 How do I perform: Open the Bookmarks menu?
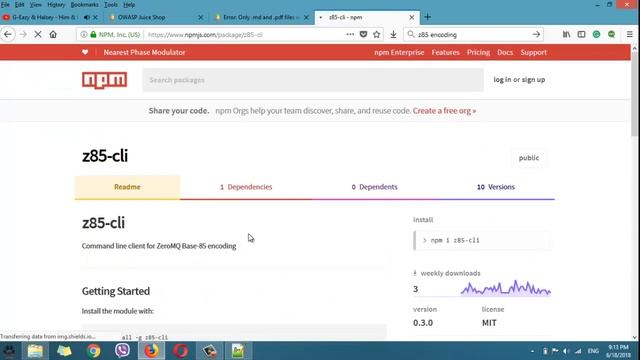point(84,4)
